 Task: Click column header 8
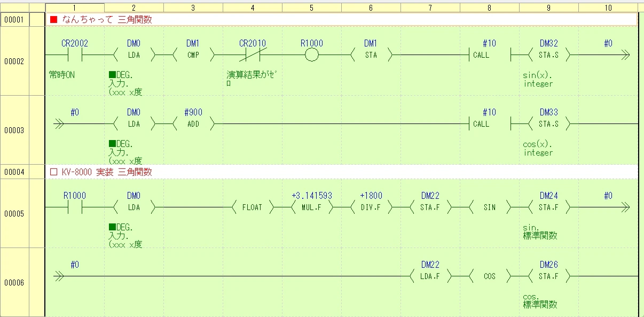click(490, 7)
